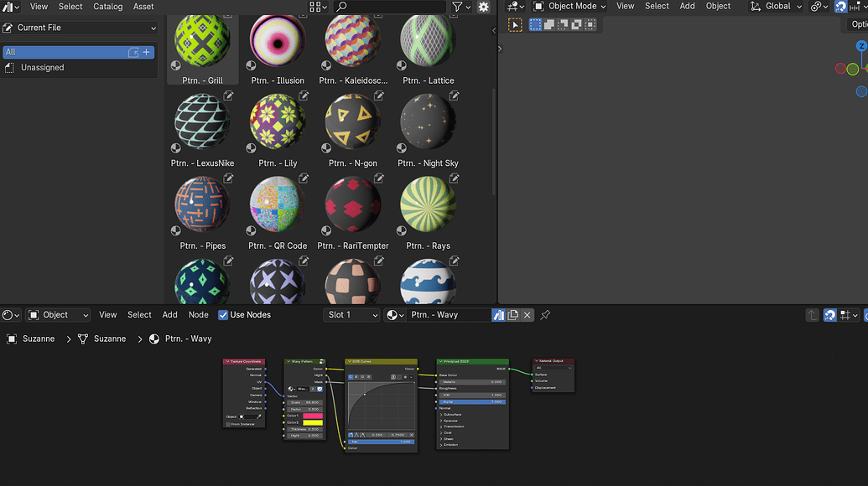Click the Color1 pink swatch
Screen dimensions: 868x486
(313, 416)
